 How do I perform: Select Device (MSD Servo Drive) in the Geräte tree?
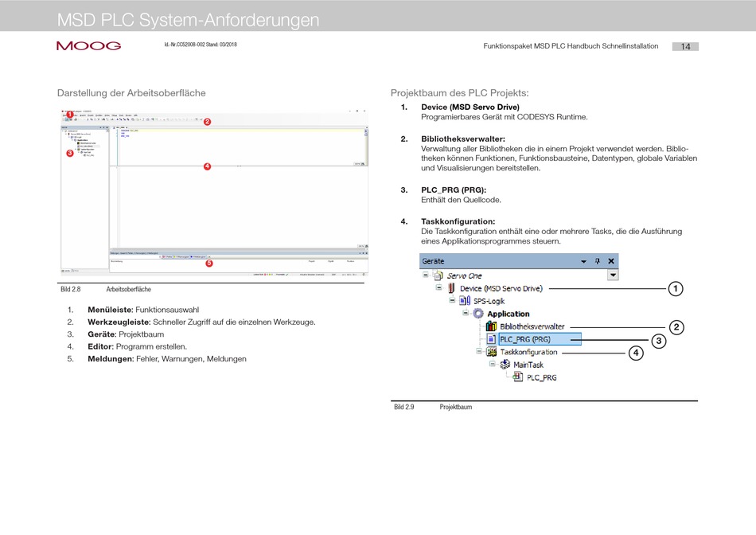501,288
